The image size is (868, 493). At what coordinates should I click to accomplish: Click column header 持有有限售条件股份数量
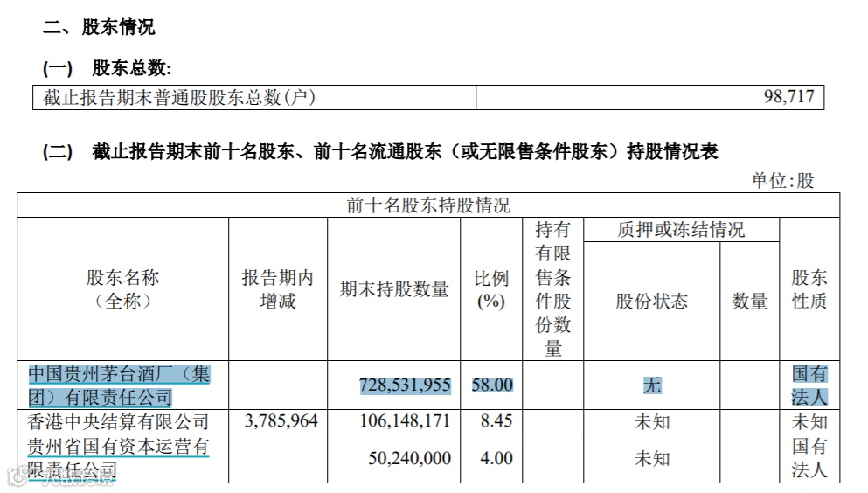click(553, 288)
